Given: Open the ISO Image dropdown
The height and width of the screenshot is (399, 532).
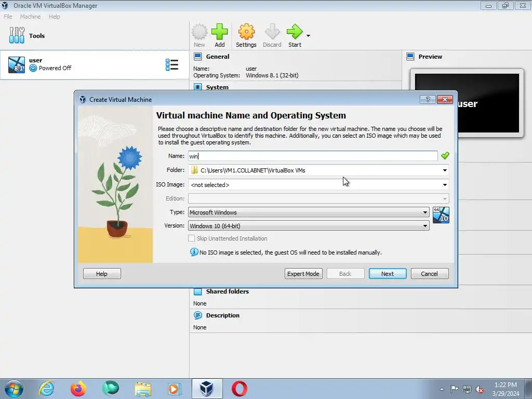Looking at the screenshot, I should tap(318, 184).
